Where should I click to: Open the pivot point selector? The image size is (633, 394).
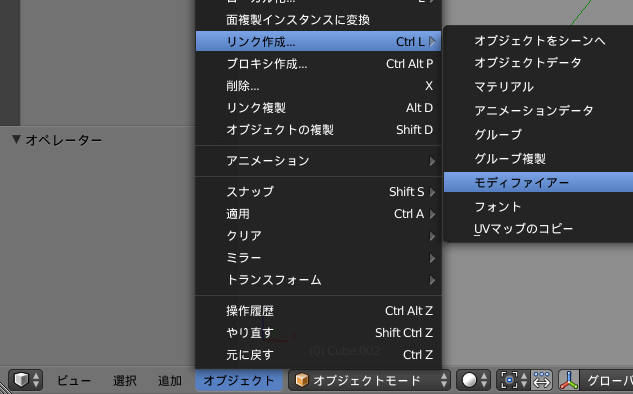click(x=513, y=380)
